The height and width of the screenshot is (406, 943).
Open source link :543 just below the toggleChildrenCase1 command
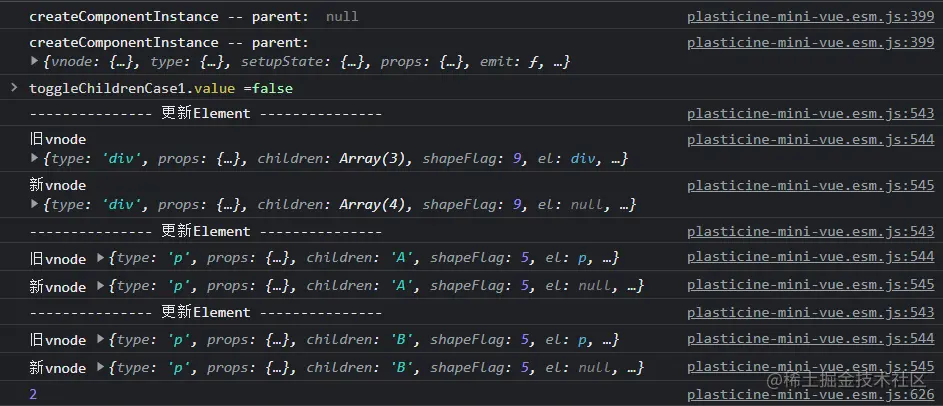(811, 113)
